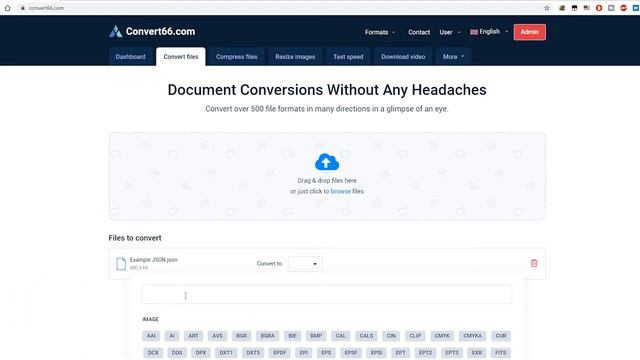Open the Resize images tab
Viewport: 640px width, 360px height.
pyautogui.click(x=295, y=57)
